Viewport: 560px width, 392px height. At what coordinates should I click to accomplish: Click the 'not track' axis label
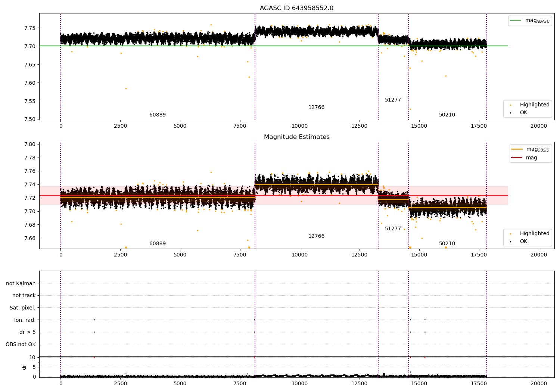pyautogui.click(x=24, y=296)
